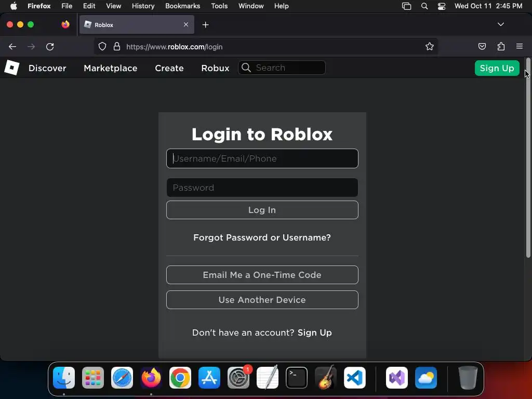Expand the list all tabs chevron
This screenshot has height=399, width=532.
point(501,24)
